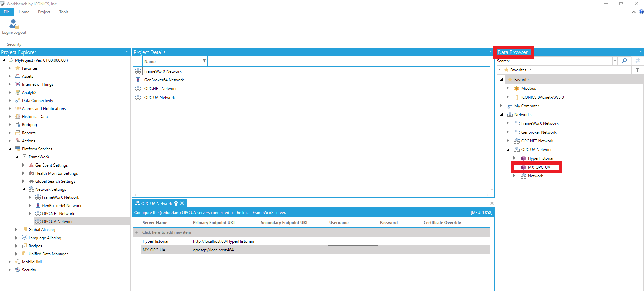Click the Historical Data icon
The width and height of the screenshot is (644, 291).
[x=18, y=117]
